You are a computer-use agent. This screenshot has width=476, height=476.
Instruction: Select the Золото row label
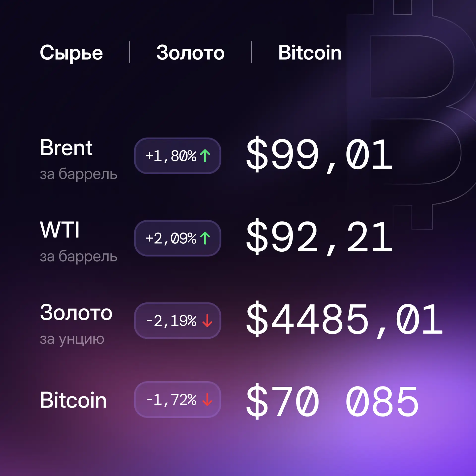[x=76, y=313]
